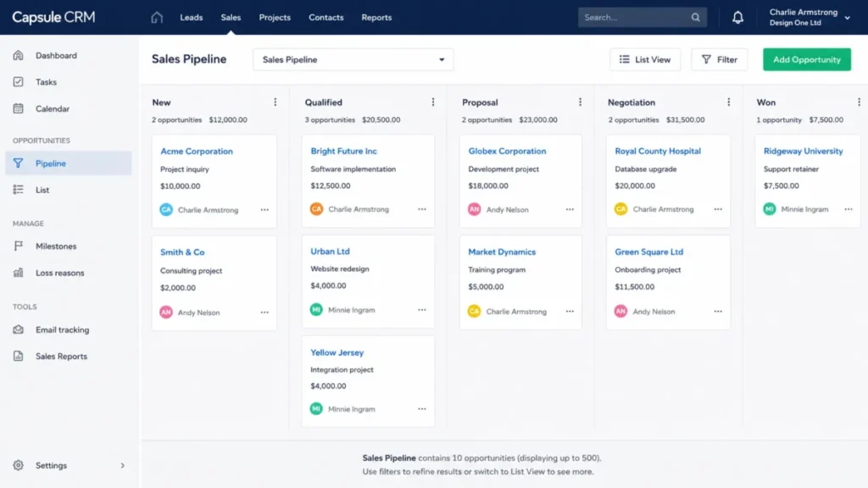Click Andy Nelson avatar on Globex Corporation card
The width and height of the screenshot is (868, 488).
pos(475,210)
